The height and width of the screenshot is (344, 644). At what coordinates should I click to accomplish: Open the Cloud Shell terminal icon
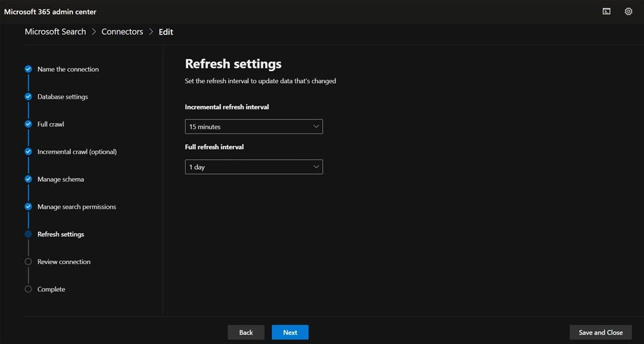tap(606, 11)
